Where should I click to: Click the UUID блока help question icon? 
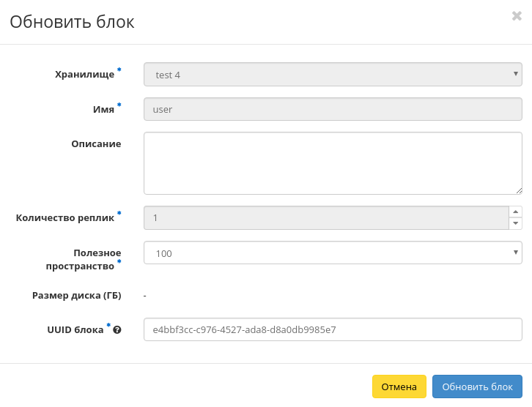(117, 330)
